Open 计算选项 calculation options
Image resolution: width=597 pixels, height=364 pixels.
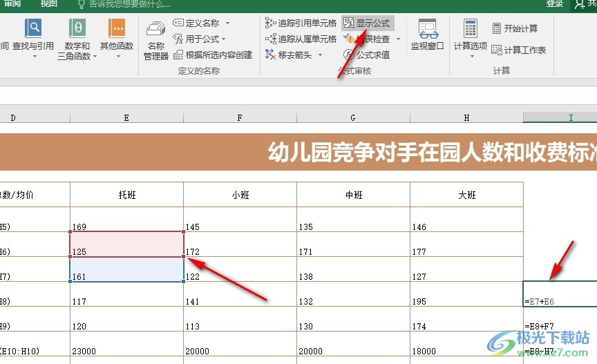tap(471, 38)
